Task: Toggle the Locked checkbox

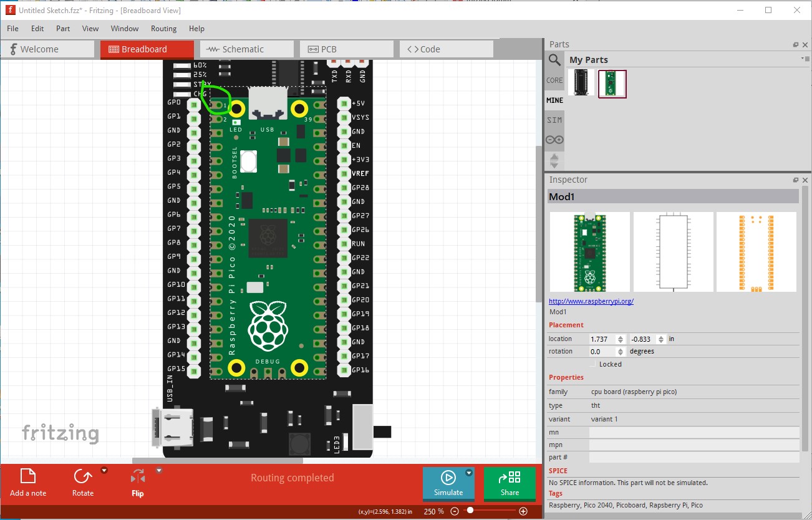Action: pyautogui.click(x=593, y=364)
